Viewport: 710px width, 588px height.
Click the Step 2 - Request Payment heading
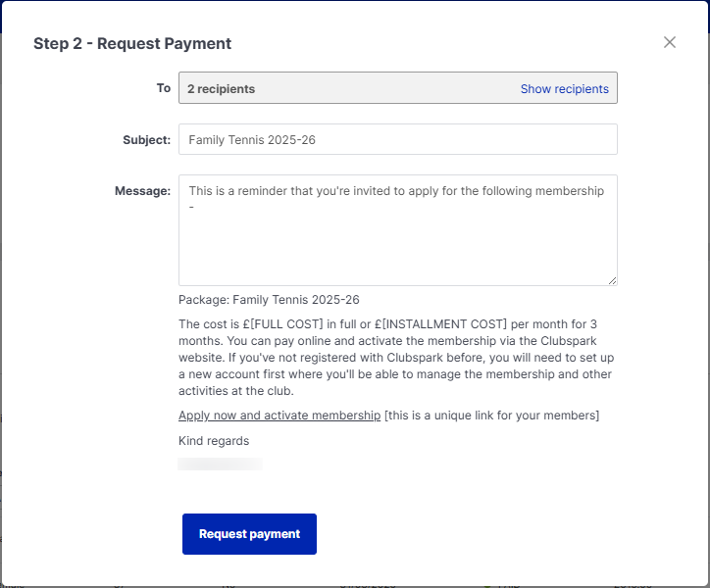(132, 43)
